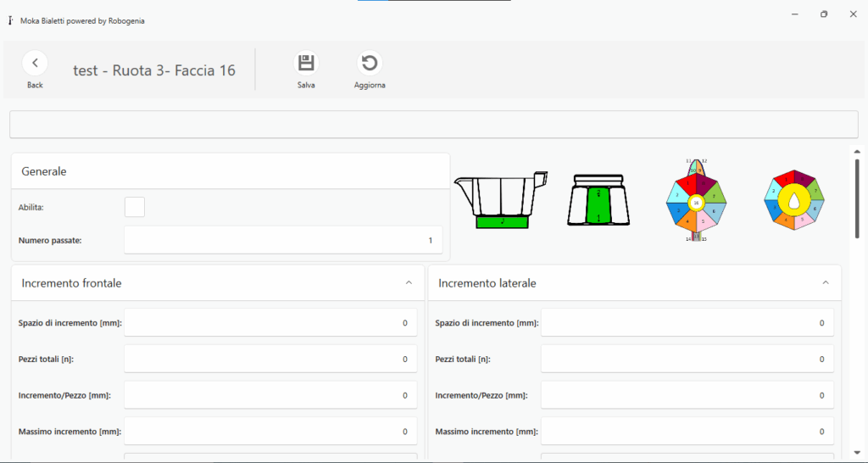Save settings with the Salva icon
Viewport: 868px width, 463px height.
pos(306,64)
